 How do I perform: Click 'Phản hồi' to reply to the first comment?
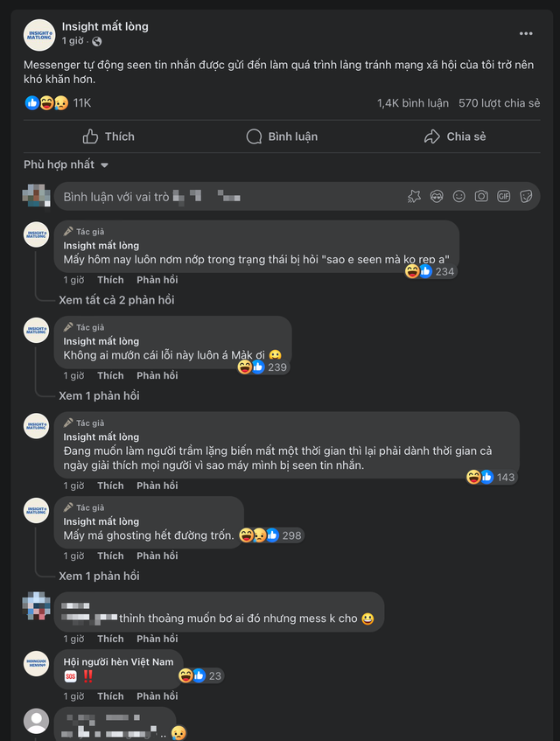coord(156,279)
